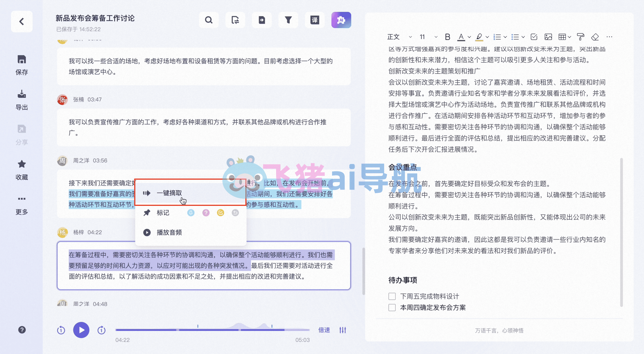Click the 待办事项 heading in notes

pos(402,280)
